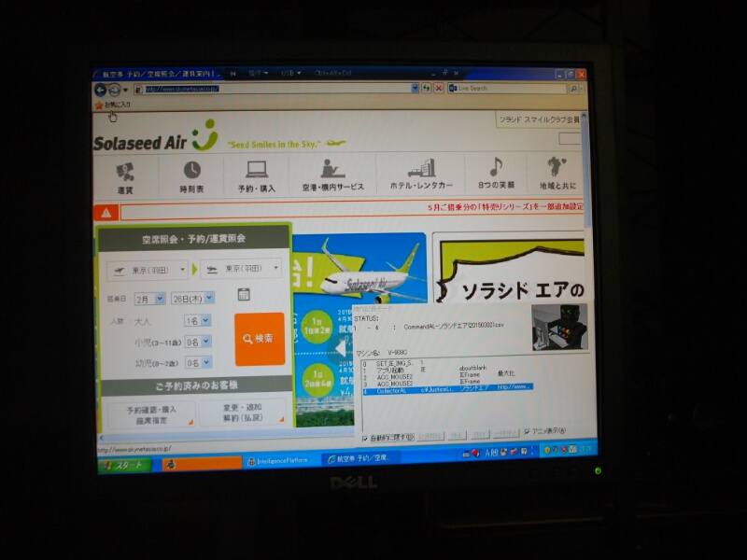Click the Solaseed airplane banner image
Screen dimensions: 747x560
pyautogui.click(x=359, y=268)
